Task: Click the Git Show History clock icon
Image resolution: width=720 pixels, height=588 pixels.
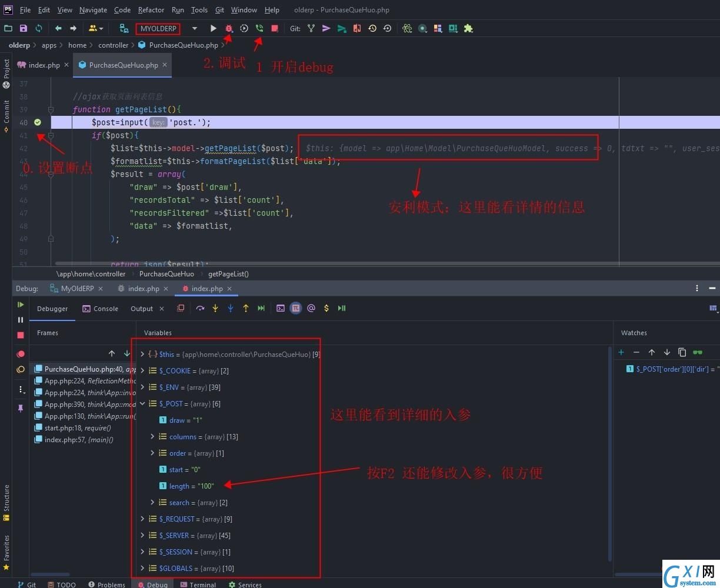Action: click(372, 28)
